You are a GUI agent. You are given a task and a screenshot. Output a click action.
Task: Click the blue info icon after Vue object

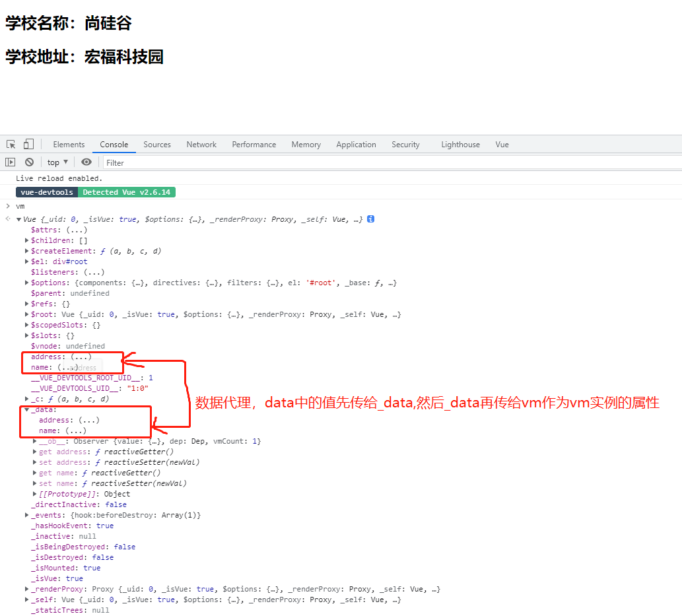tap(370, 219)
